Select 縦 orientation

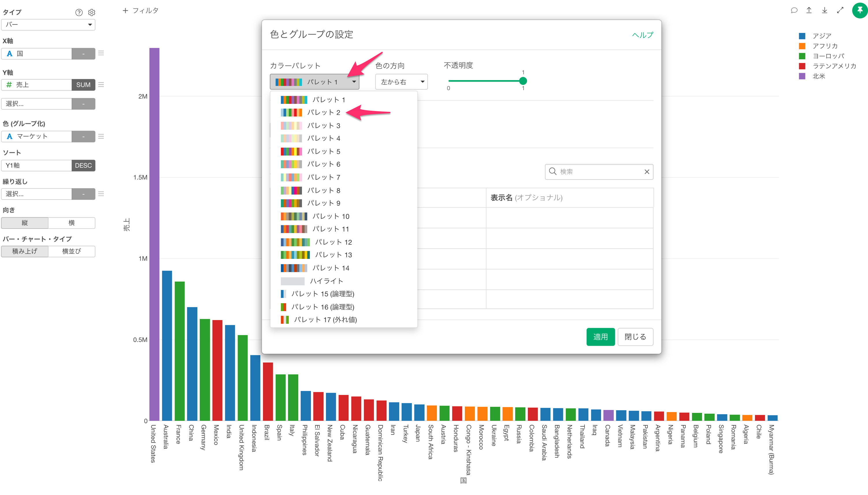(25, 223)
